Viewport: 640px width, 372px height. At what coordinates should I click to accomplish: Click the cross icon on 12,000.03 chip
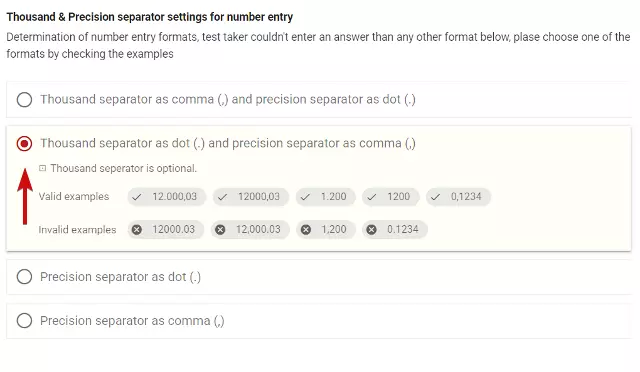click(220, 230)
